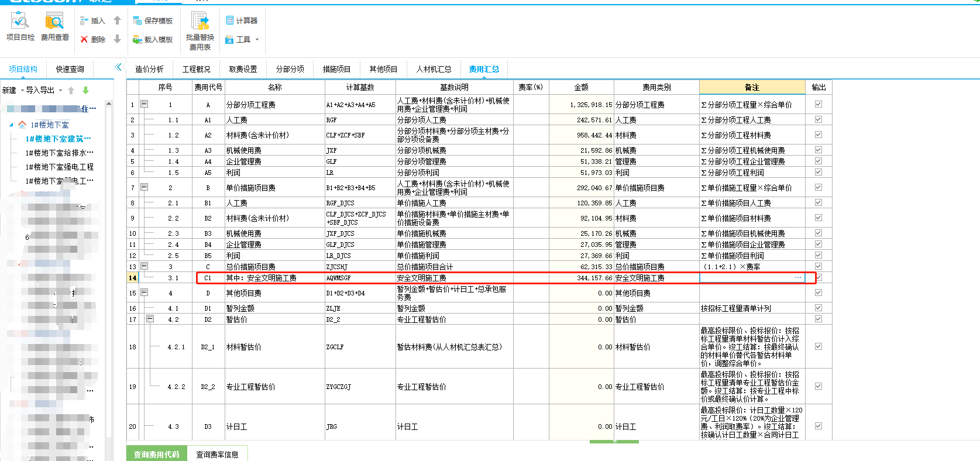Click the 插入 insert icon
The width and height of the screenshot is (980, 461).
click(93, 21)
